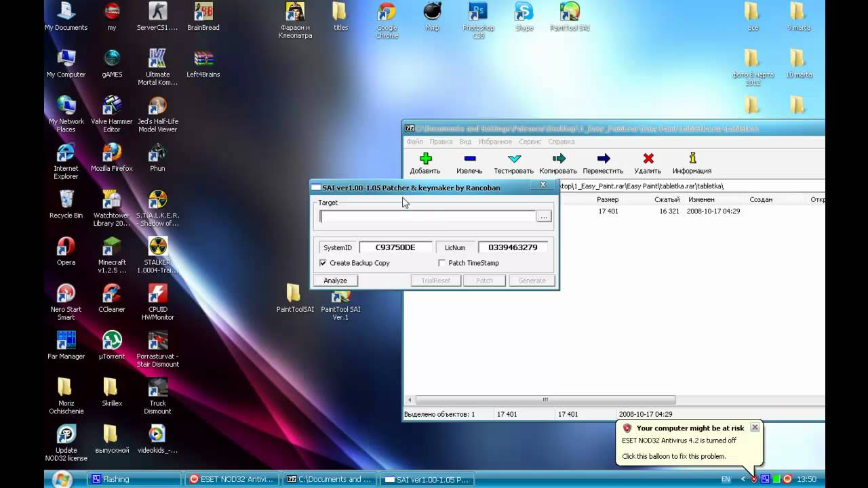
Task: Toggle the Create Backup Copy checkbox
Action: point(323,263)
